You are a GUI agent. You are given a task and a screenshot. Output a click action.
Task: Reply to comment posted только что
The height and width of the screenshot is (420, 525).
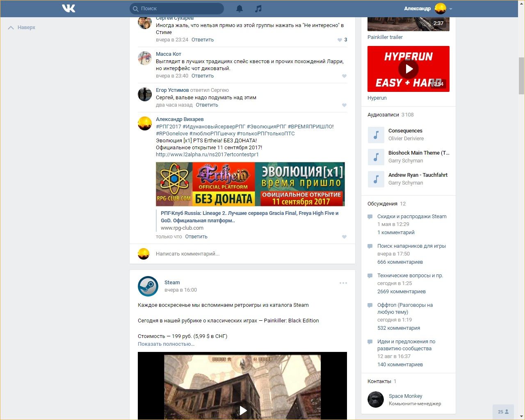(196, 237)
